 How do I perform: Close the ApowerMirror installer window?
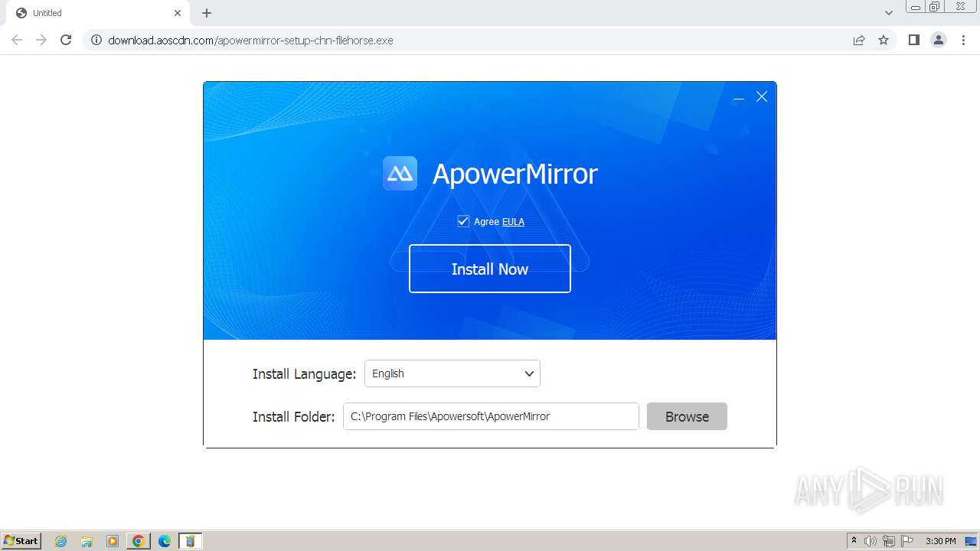[762, 96]
